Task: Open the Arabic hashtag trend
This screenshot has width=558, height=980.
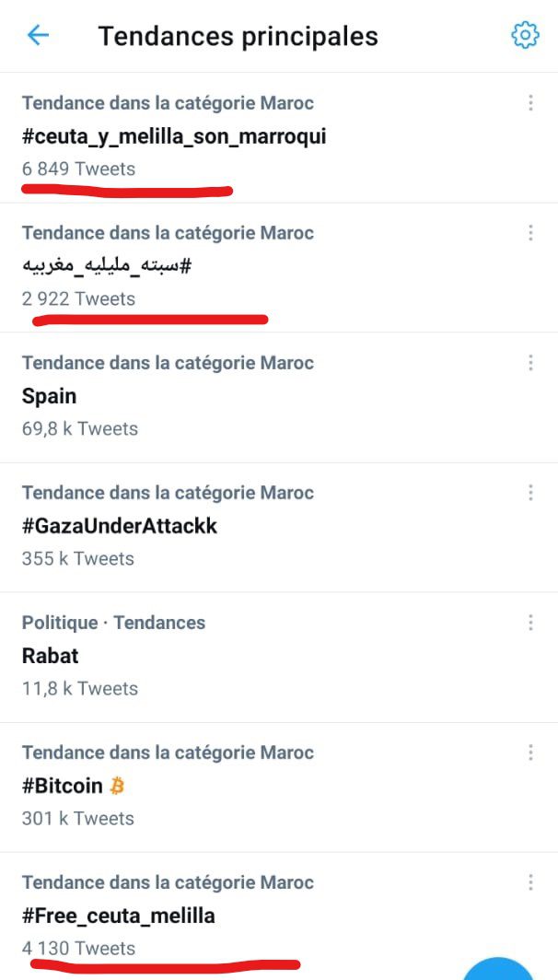Action: 107,267
